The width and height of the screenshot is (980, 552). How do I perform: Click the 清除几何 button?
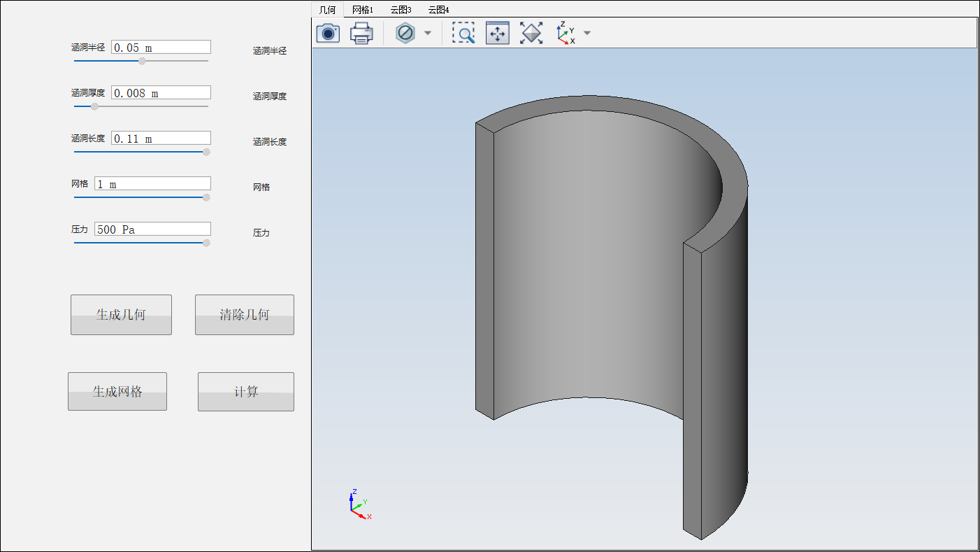point(245,315)
